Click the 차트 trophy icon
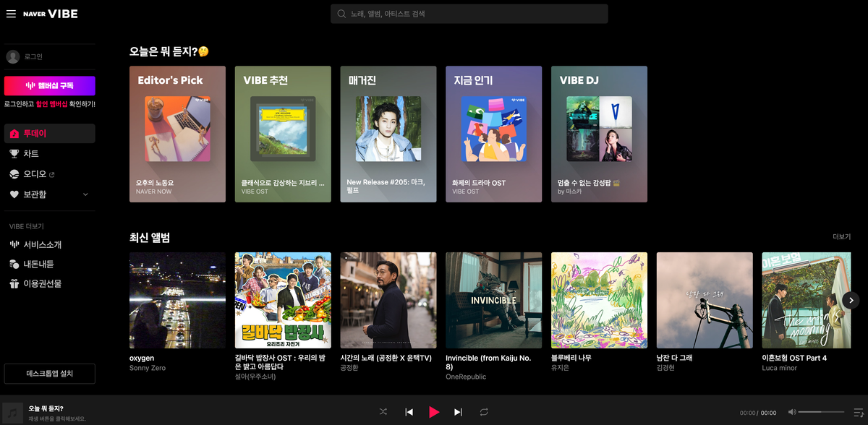This screenshot has height=425, width=868. 14,154
